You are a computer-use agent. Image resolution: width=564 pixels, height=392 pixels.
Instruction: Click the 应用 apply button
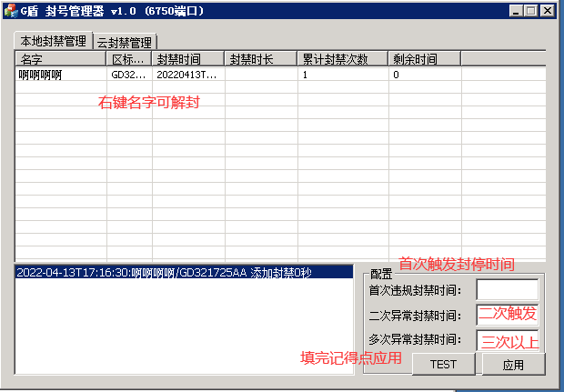tap(513, 365)
